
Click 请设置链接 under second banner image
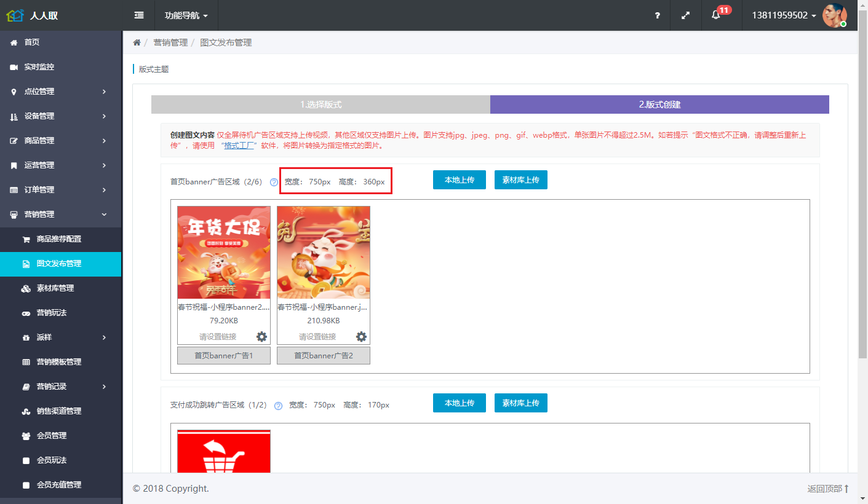[x=317, y=337]
